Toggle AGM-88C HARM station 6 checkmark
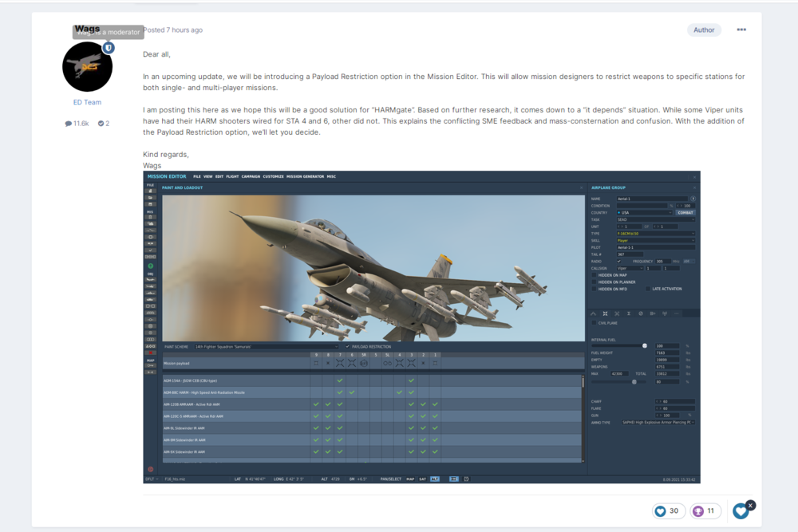The width and height of the screenshot is (798, 532). 352,392
